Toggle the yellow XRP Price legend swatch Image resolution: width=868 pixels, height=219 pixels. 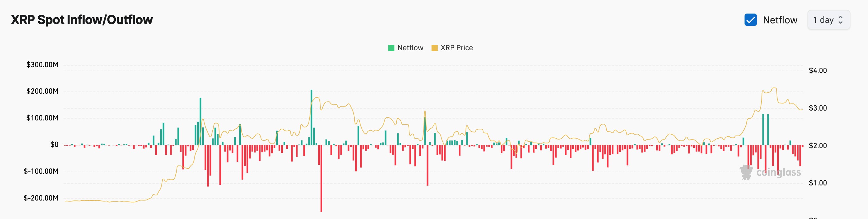434,48
